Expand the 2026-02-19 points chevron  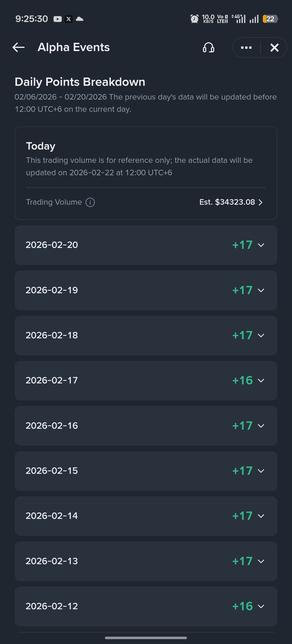tap(261, 290)
